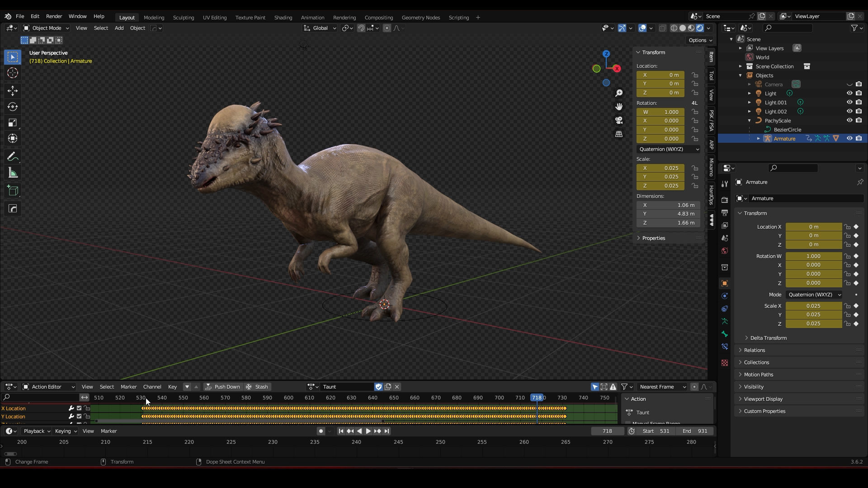The width and height of the screenshot is (868, 488).
Task: Select the Annotate tool
Action: [x=13, y=157]
